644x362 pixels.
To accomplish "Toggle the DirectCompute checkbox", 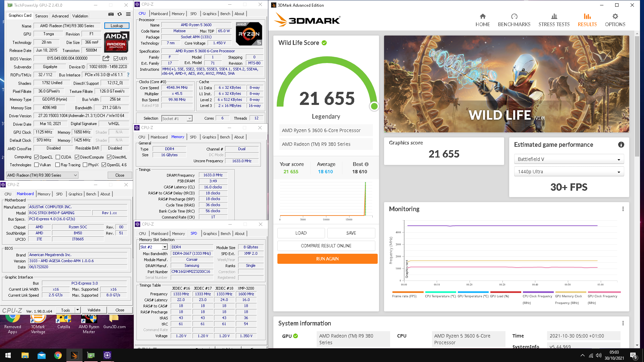I will click(x=77, y=157).
